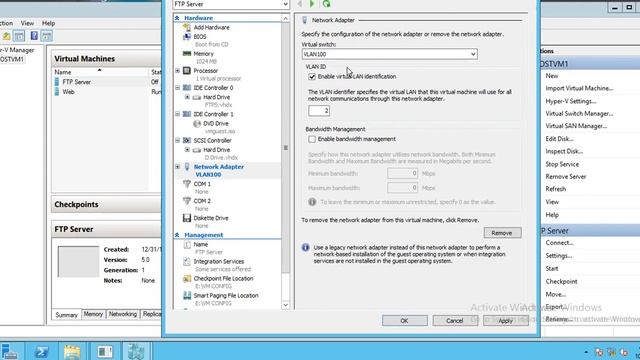Click the Diskette Drive floppy icon
Viewport: 640px width, 360px height.
(x=187, y=218)
